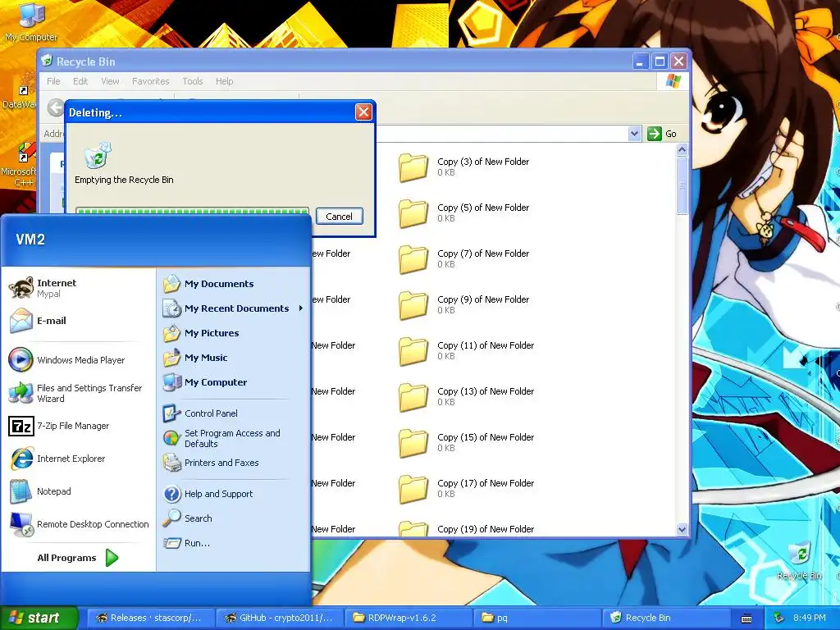Open Remote Desktop Connection

pyautogui.click(x=79, y=524)
